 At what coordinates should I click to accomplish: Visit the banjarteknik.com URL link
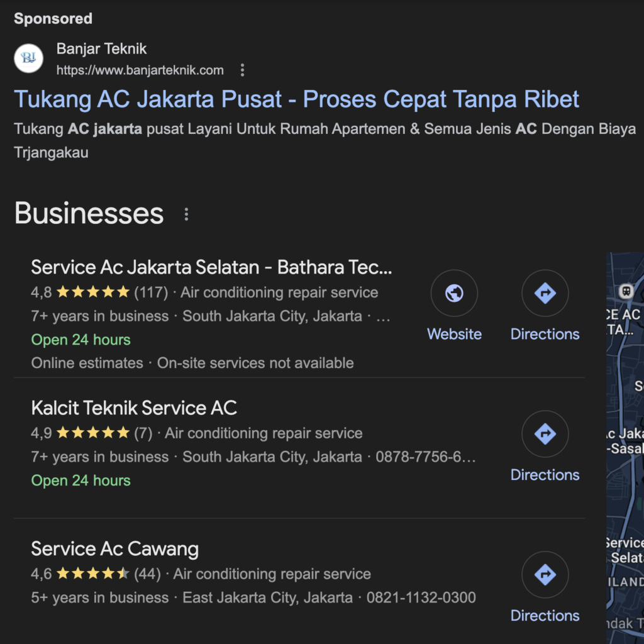tap(139, 70)
